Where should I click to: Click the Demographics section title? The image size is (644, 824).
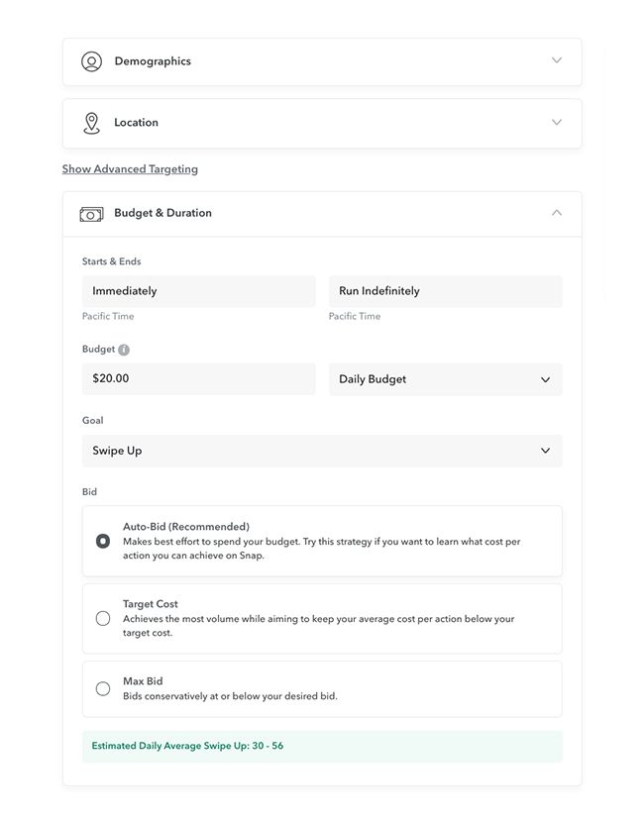click(x=153, y=61)
